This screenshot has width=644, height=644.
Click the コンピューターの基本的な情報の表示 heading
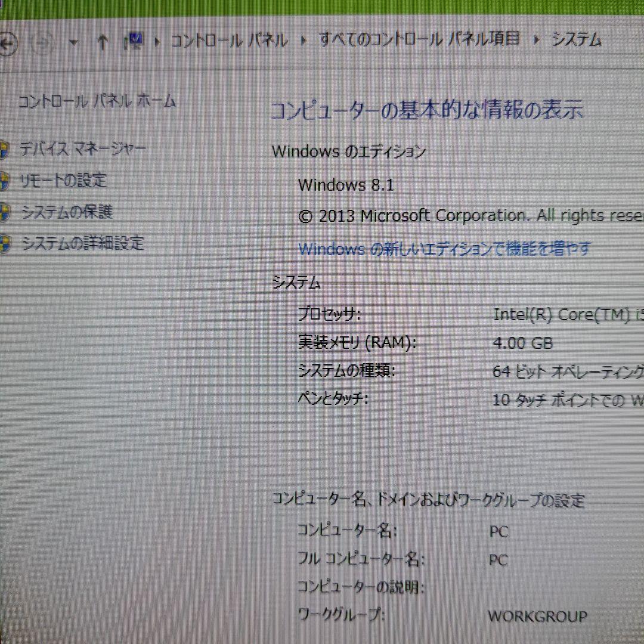427,110
